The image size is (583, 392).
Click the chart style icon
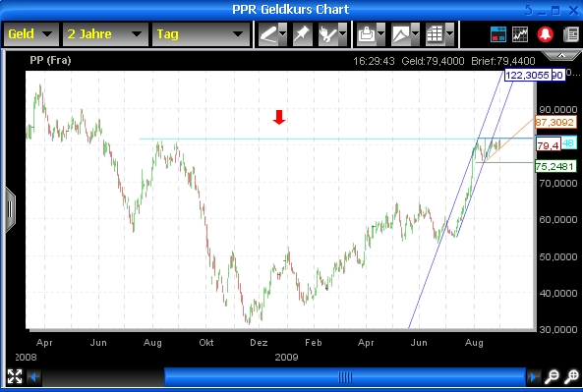[x=401, y=34]
